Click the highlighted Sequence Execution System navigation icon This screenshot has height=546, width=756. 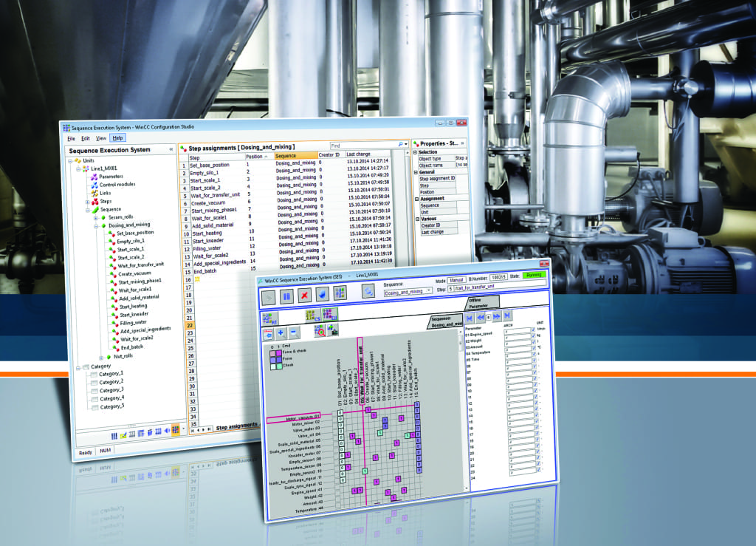pos(176,429)
